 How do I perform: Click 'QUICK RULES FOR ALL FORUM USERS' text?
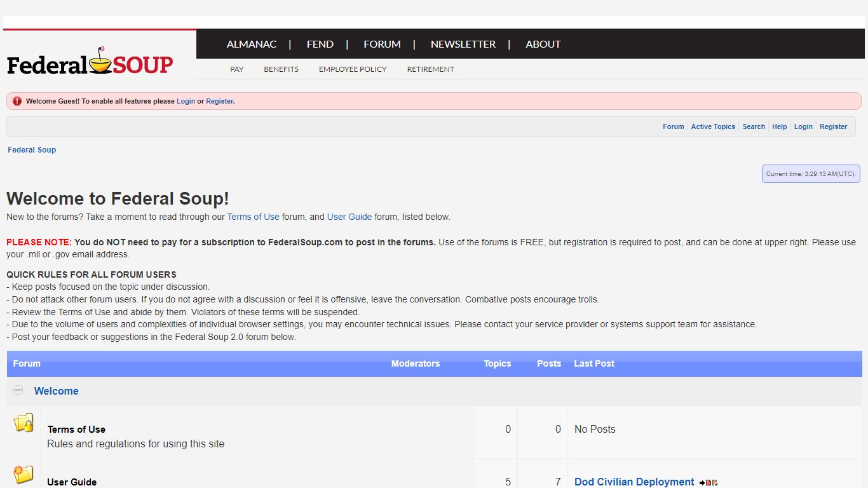92,274
